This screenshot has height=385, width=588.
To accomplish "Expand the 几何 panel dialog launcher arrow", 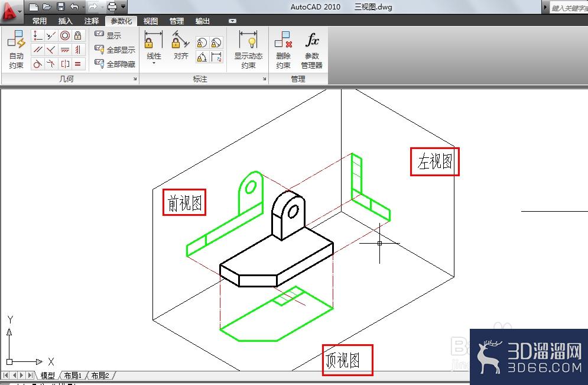I will pos(135,79).
